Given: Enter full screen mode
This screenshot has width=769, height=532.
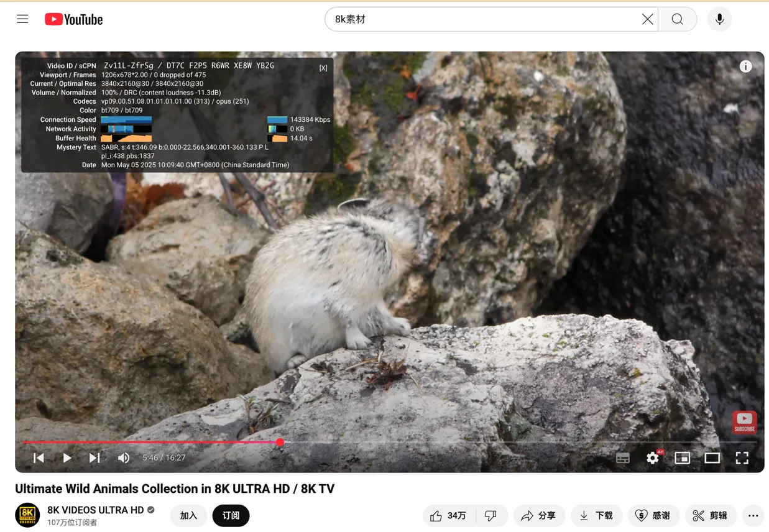Looking at the screenshot, I should pyautogui.click(x=742, y=458).
